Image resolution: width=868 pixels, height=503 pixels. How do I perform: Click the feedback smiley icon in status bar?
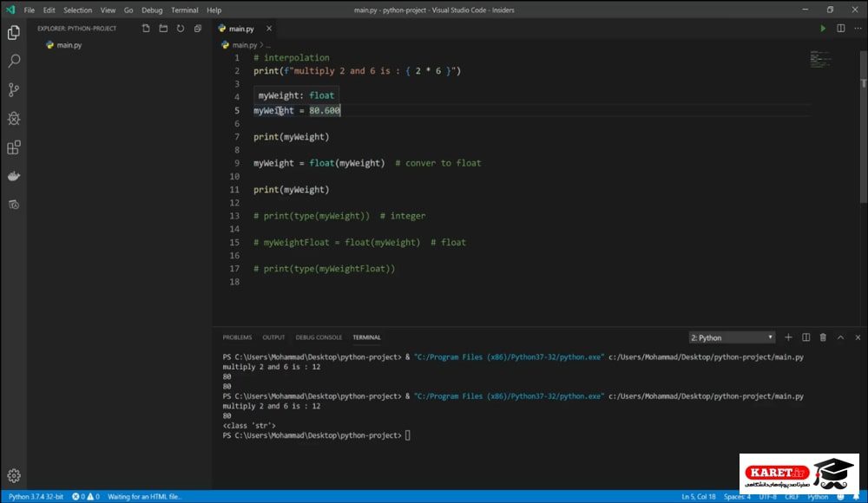[840, 496]
